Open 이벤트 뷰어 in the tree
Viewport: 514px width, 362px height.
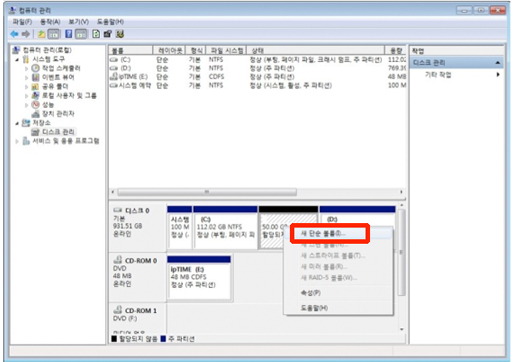point(58,77)
